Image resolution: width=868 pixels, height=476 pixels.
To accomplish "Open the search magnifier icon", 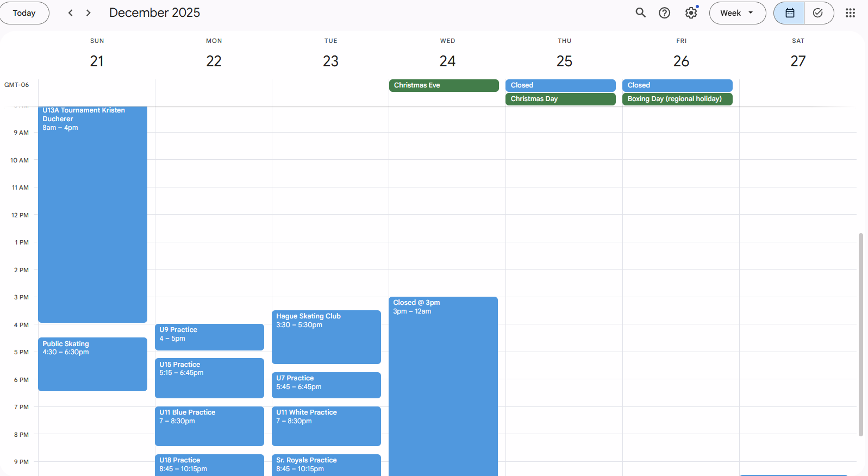I will (x=640, y=13).
